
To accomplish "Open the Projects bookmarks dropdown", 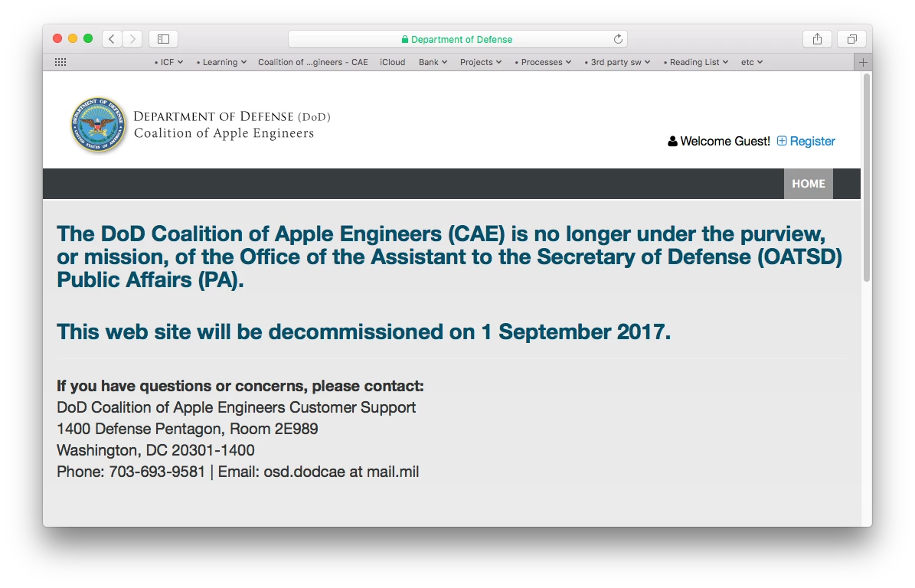I will click(x=481, y=62).
